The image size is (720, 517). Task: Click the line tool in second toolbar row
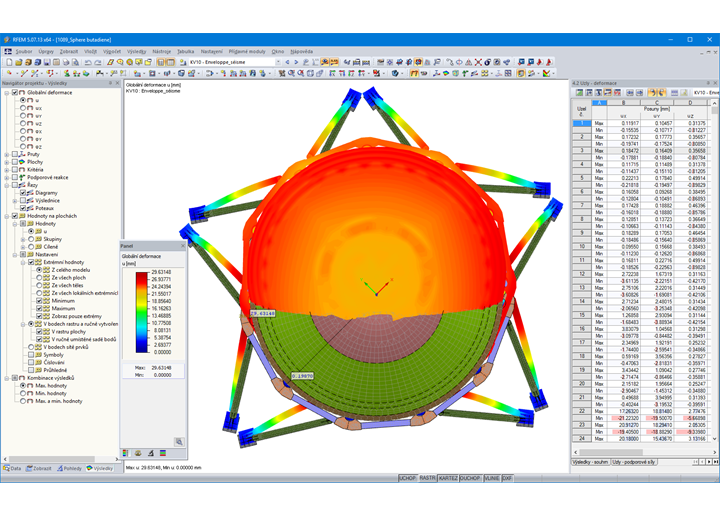[23, 73]
